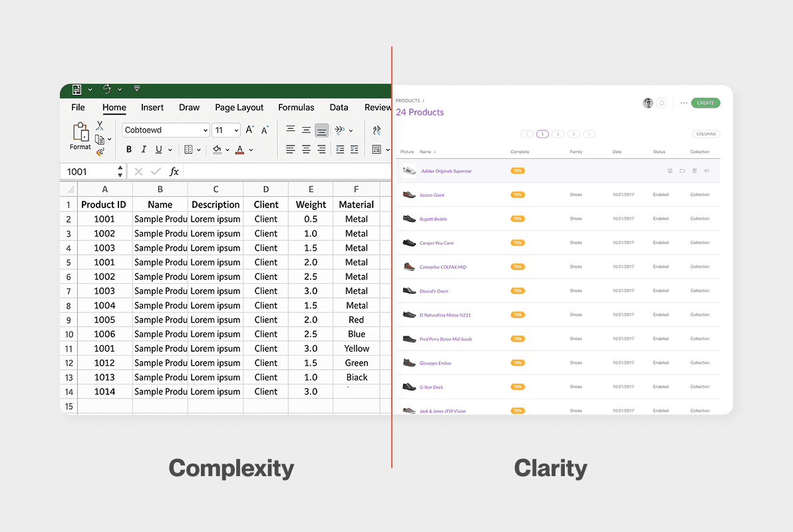Click the Merge cells icon
This screenshot has height=532, width=793.
click(377, 150)
